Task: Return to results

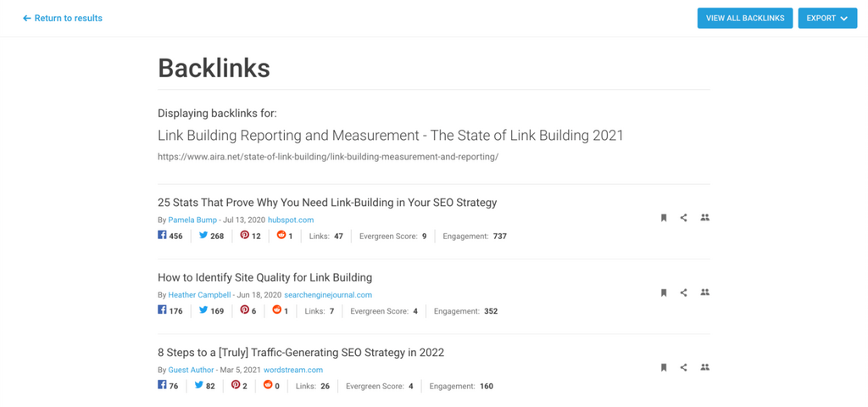Action: (63, 18)
